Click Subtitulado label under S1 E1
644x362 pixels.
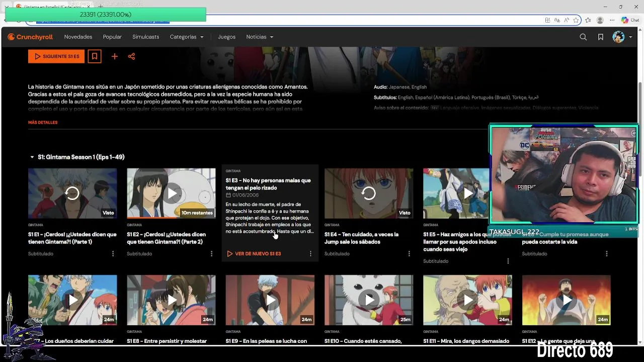pyautogui.click(x=41, y=253)
